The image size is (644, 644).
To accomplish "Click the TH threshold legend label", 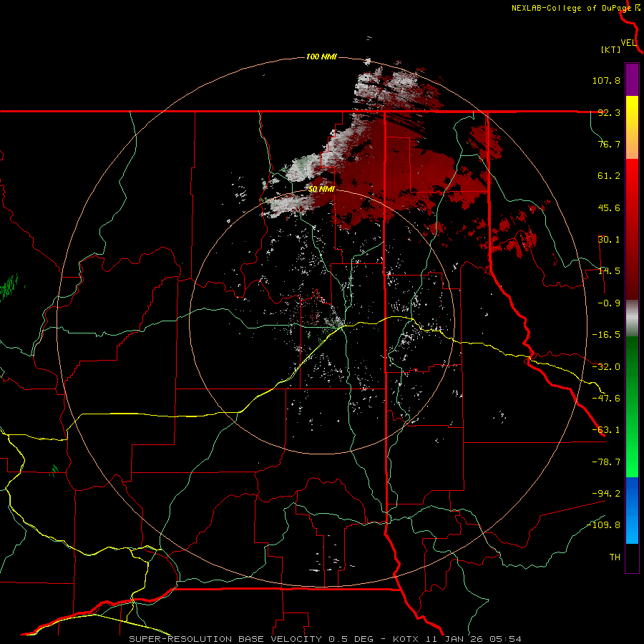I will [x=615, y=557].
